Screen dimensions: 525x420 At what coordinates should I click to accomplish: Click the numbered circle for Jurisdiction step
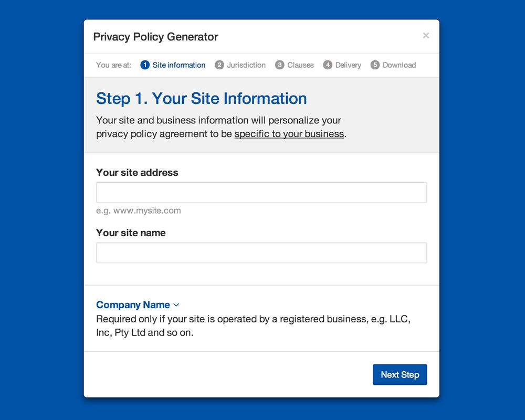(219, 65)
